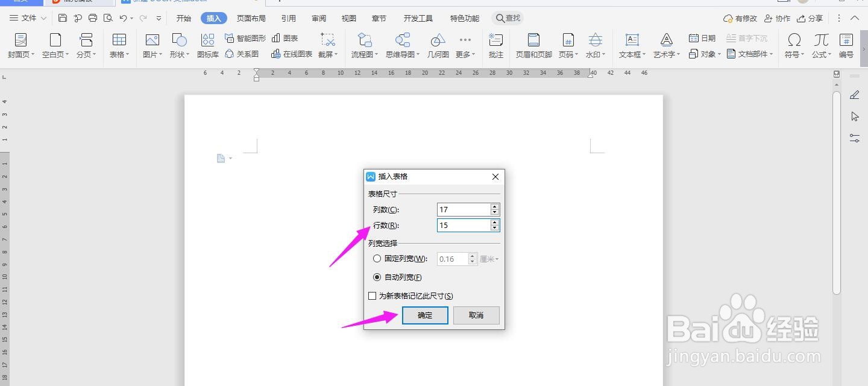Check 为新表格记忆此尺寸 option
The height and width of the screenshot is (386, 868).
click(372, 296)
